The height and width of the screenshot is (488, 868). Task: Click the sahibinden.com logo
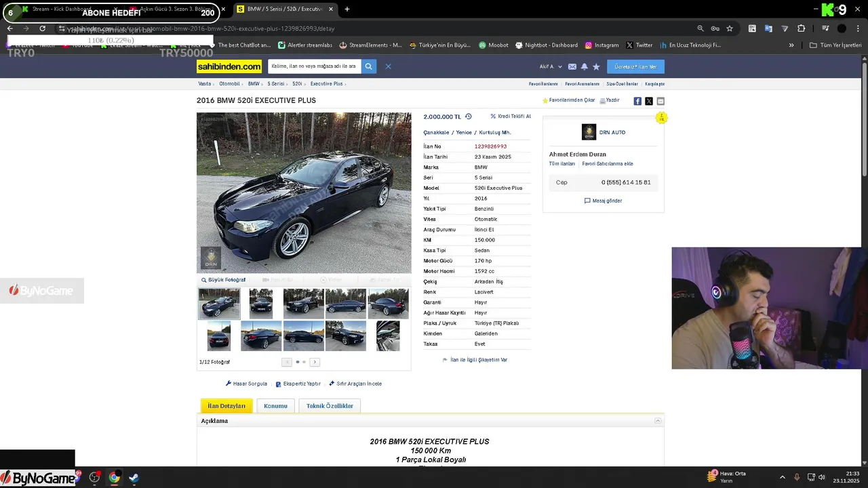[x=229, y=66]
